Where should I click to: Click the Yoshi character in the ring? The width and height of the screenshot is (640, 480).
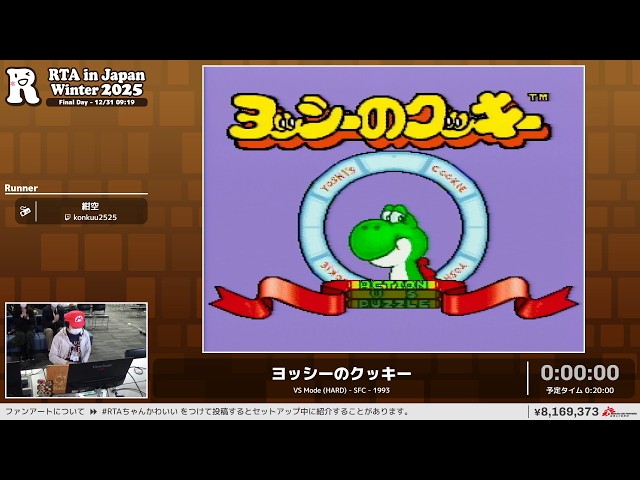point(390,243)
